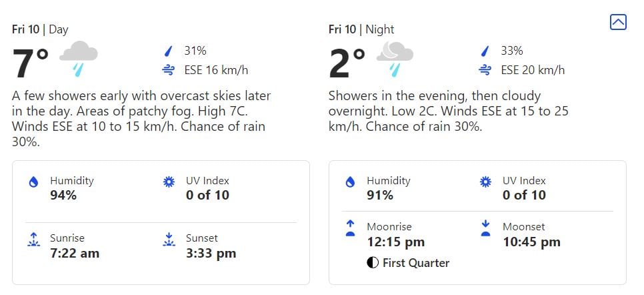Click the night Humidity droplet icon
Screen dimensions: 644x295
[x=350, y=182]
